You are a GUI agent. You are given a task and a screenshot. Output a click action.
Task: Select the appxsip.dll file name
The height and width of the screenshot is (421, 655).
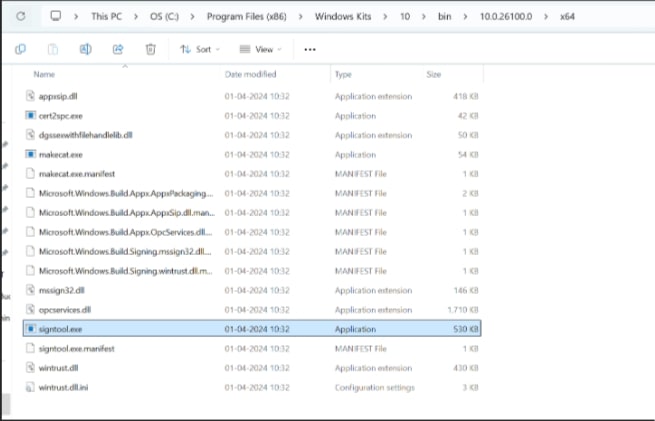[58, 96]
